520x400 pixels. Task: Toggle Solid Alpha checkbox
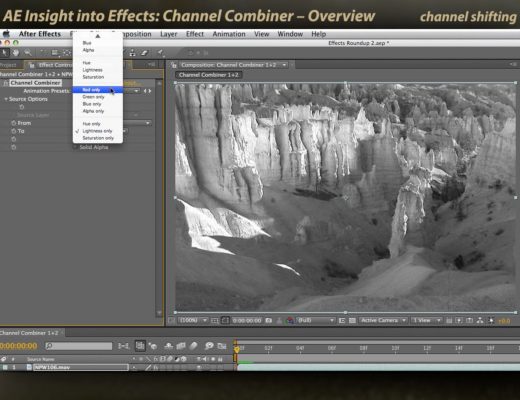click(x=75, y=147)
